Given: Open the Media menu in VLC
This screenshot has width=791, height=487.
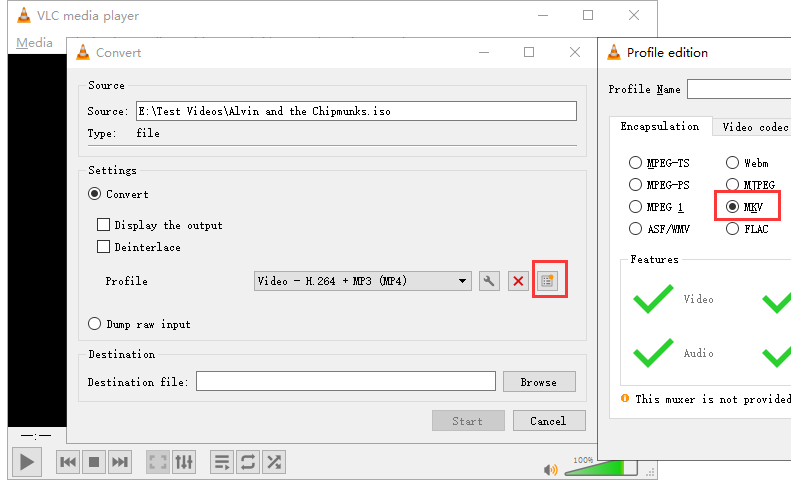Looking at the screenshot, I should pos(34,43).
